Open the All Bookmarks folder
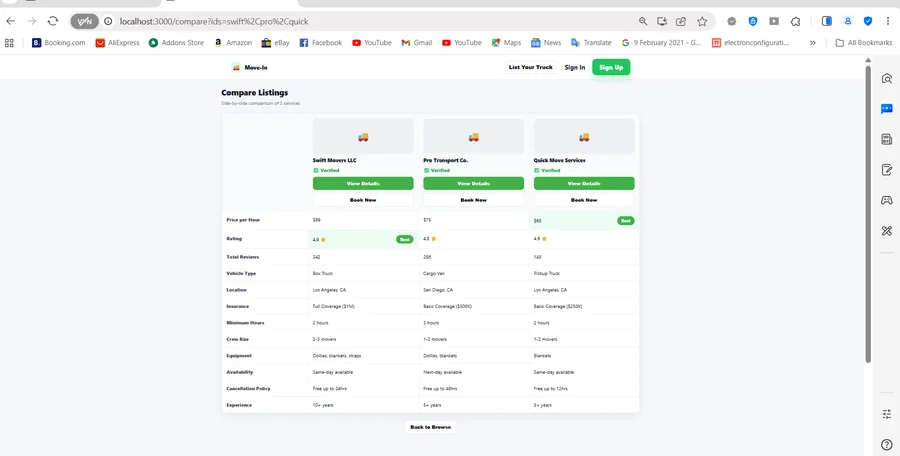Viewport: 900px width, 456px height. point(863,42)
